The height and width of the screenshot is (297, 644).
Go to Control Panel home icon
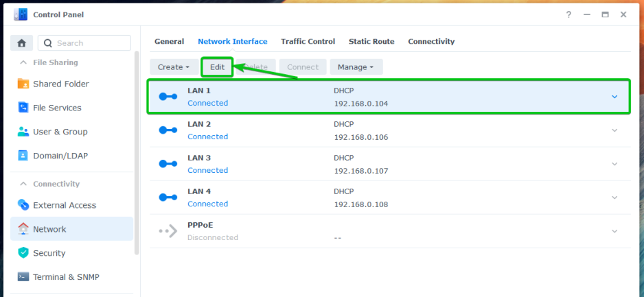coord(22,43)
